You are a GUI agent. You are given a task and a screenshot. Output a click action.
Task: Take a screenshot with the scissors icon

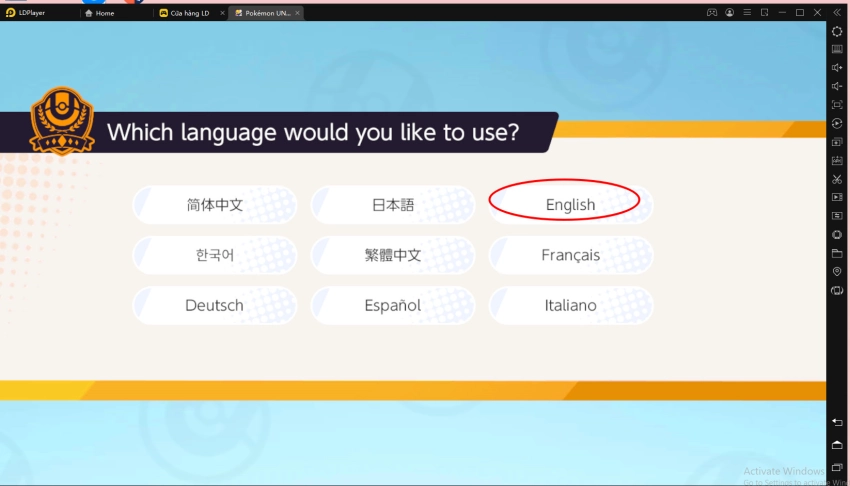point(837,179)
